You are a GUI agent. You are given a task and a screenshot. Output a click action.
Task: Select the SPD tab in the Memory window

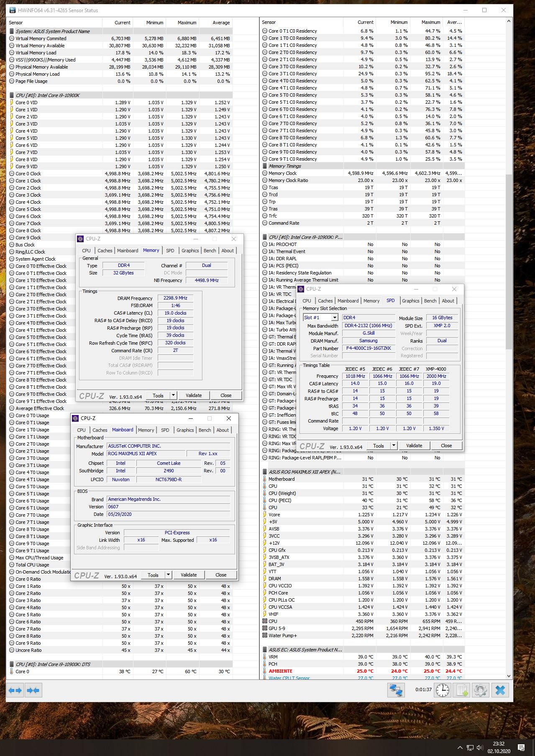tap(170, 251)
